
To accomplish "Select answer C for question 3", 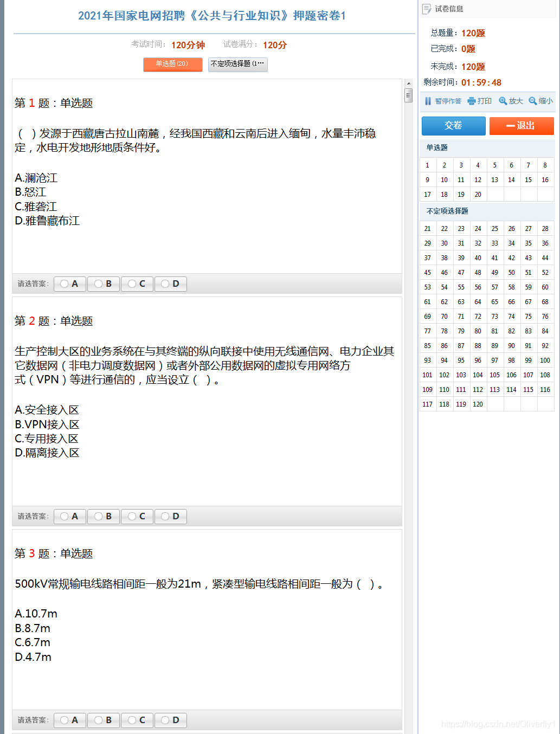I will tap(137, 720).
